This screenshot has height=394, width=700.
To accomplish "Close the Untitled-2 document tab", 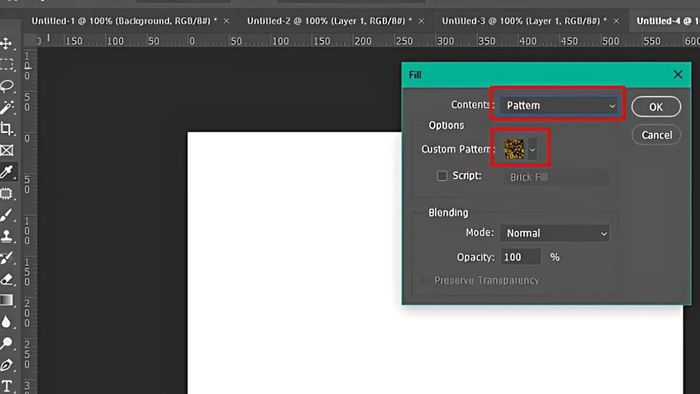I will (x=421, y=21).
